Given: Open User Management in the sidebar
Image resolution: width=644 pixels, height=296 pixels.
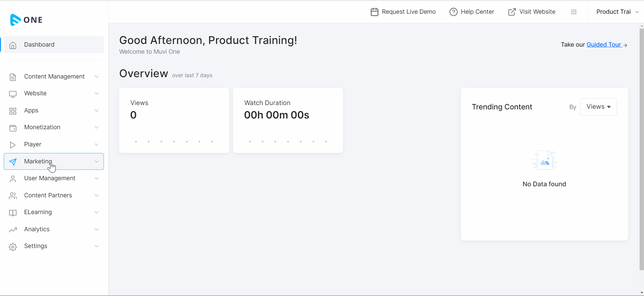Looking at the screenshot, I should pyautogui.click(x=54, y=178).
